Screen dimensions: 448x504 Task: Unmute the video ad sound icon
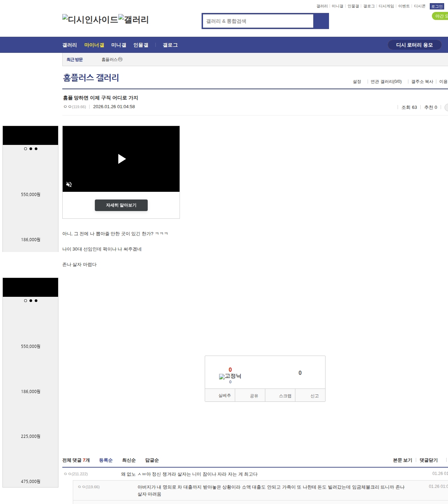(x=69, y=184)
